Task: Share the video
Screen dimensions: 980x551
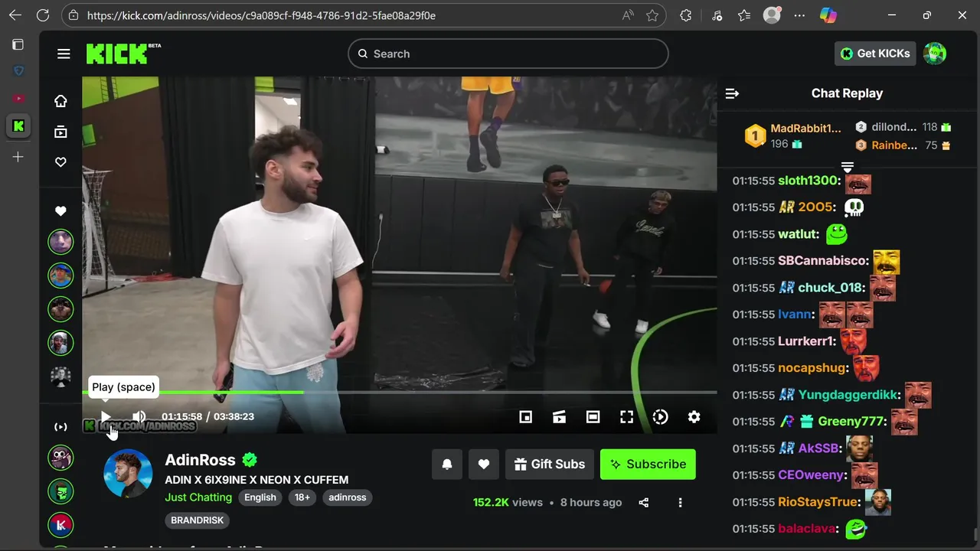Action: [643, 503]
